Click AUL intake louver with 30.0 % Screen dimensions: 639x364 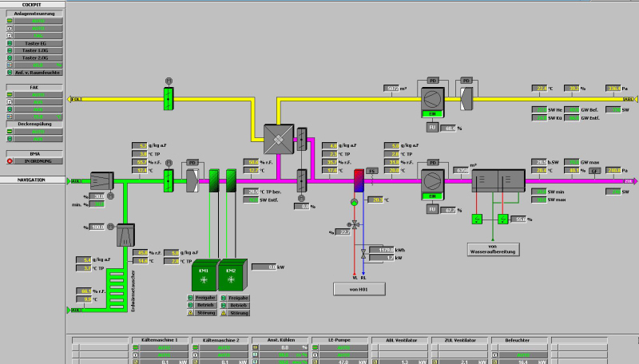[x=101, y=180]
